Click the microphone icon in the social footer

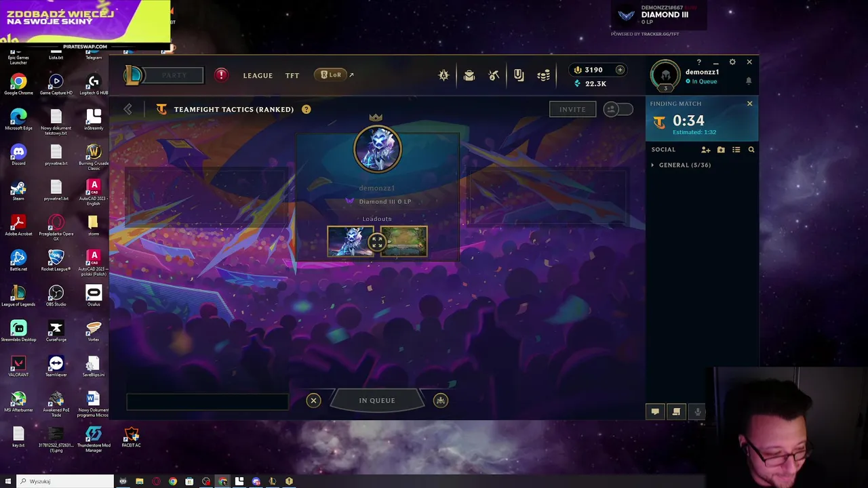(x=698, y=411)
